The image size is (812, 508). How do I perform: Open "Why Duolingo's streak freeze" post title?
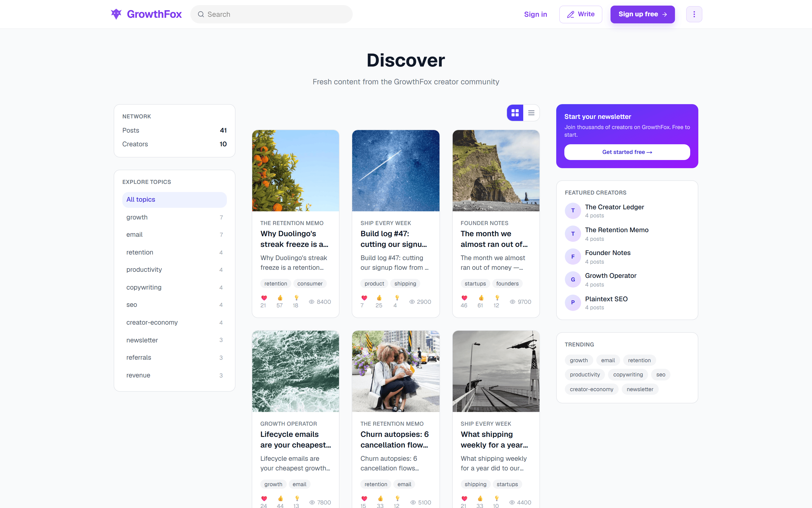click(294, 239)
